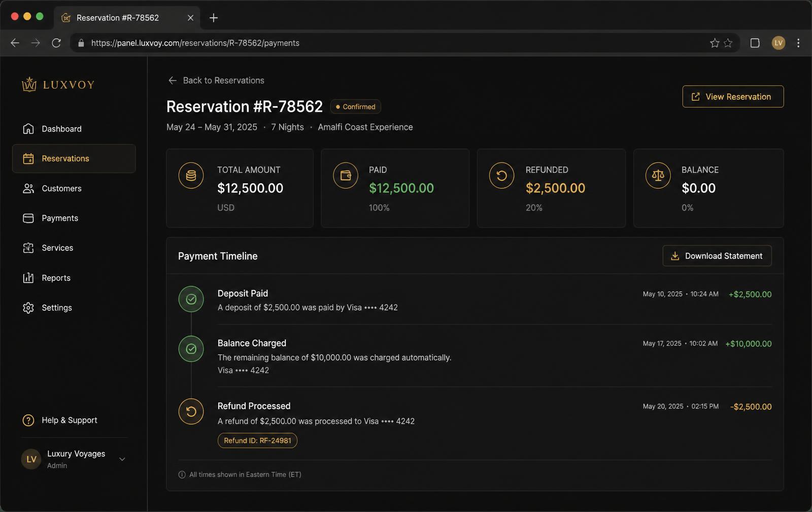
Task: Click the URL address field
Action: (x=404, y=43)
